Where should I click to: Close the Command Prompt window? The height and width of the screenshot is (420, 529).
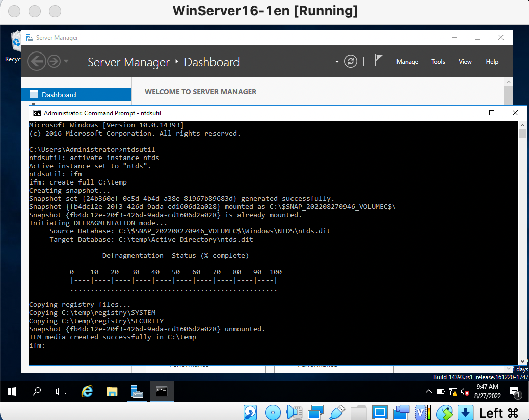click(515, 113)
